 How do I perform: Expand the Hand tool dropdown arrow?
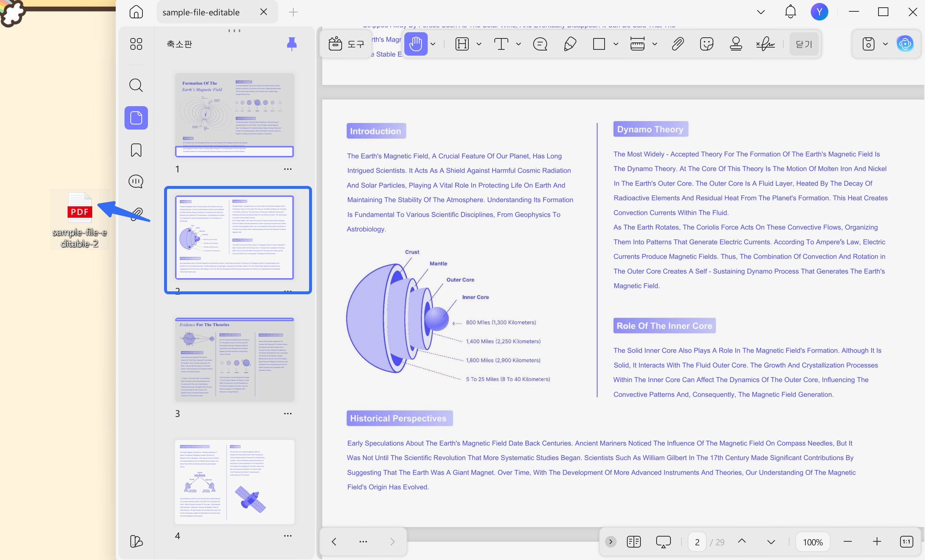pyautogui.click(x=433, y=44)
